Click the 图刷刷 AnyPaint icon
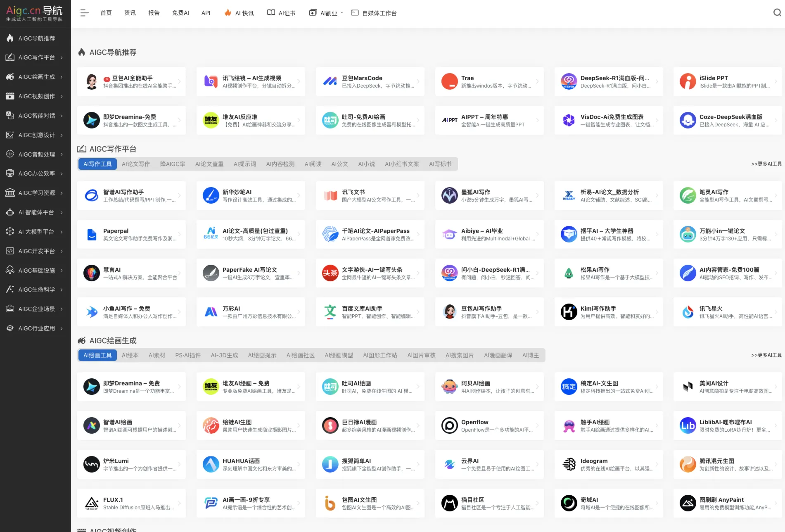The image size is (785, 532). coord(688,503)
